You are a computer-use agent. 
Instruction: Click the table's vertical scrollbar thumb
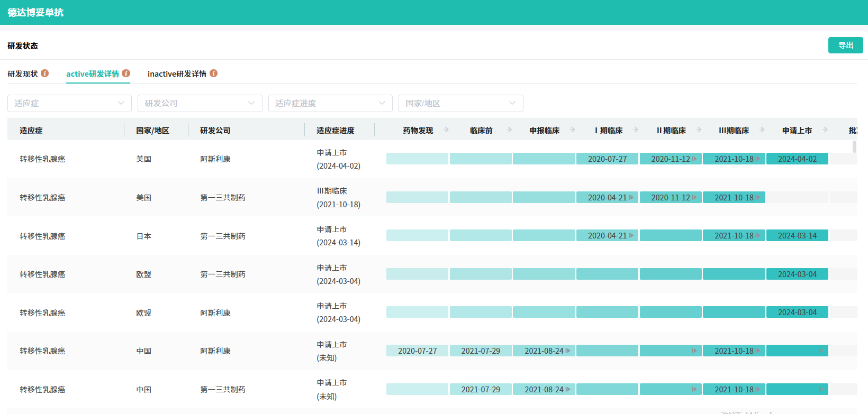854,146
